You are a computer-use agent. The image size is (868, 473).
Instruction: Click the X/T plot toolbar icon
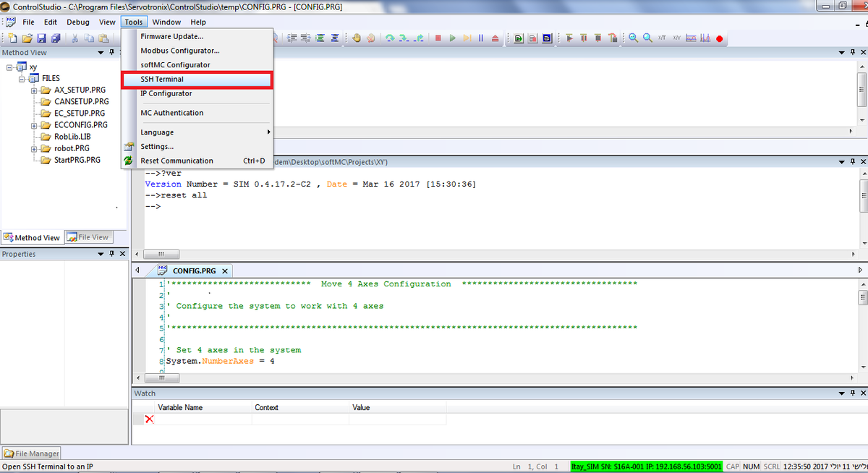661,38
